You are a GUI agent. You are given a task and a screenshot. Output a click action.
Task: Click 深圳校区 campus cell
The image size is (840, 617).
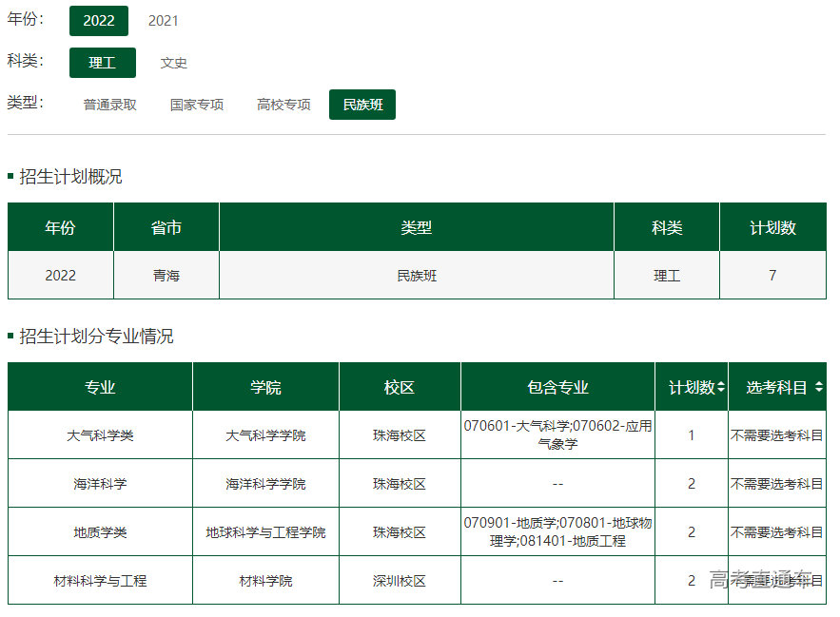(x=400, y=581)
